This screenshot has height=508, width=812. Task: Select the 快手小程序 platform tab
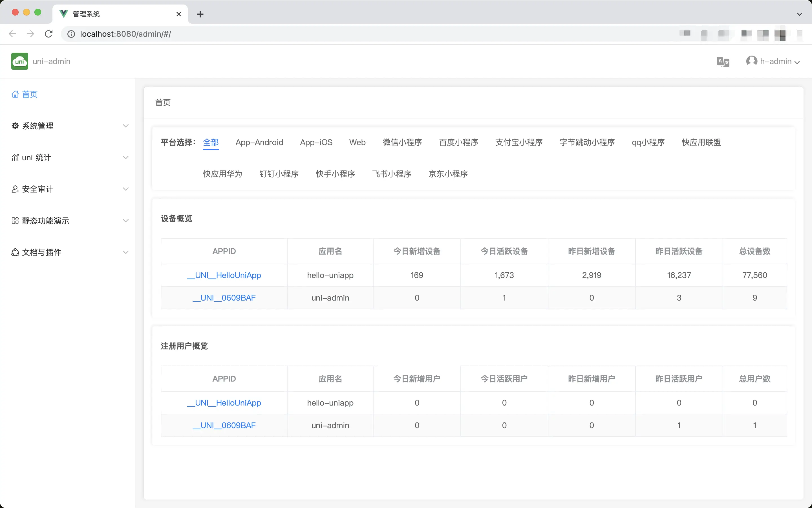coord(335,174)
